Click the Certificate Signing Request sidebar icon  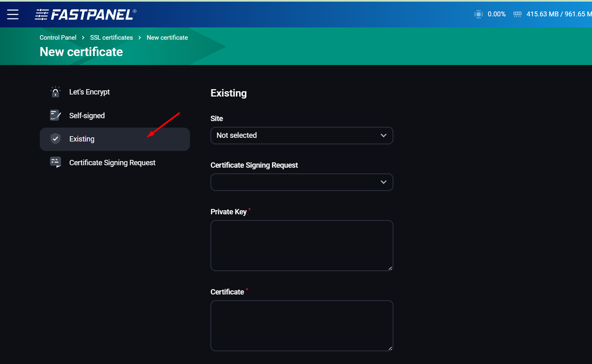(55, 162)
